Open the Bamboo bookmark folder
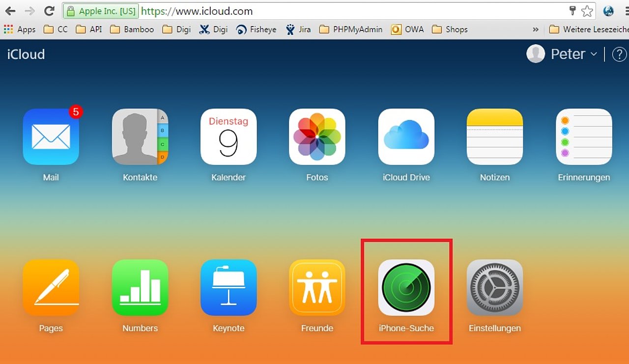The image size is (629, 364). (x=132, y=29)
